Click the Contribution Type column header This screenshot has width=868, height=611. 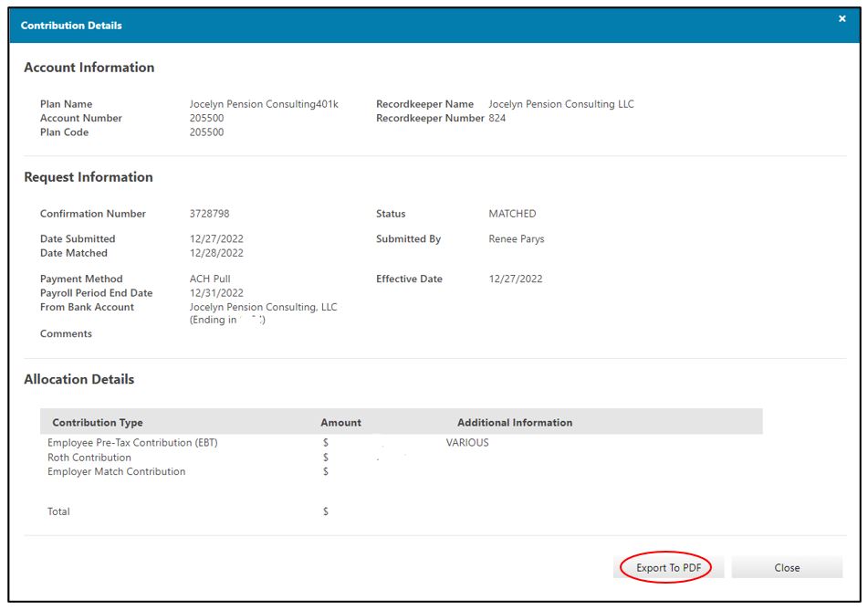98,423
